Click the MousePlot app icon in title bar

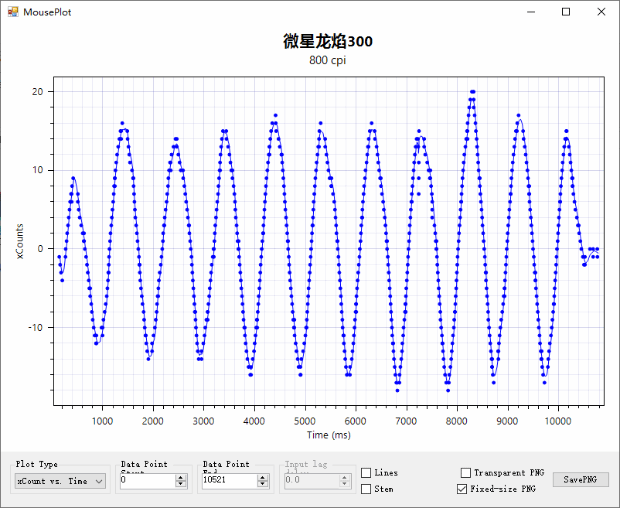[x=13, y=12]
